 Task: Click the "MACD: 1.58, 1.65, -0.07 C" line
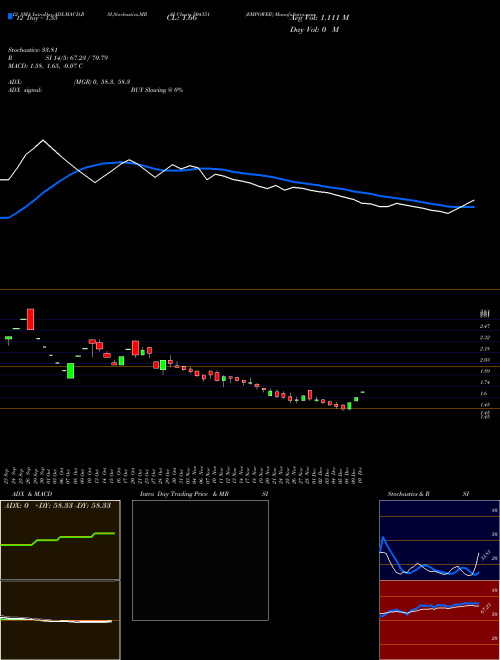pos(45,66)
